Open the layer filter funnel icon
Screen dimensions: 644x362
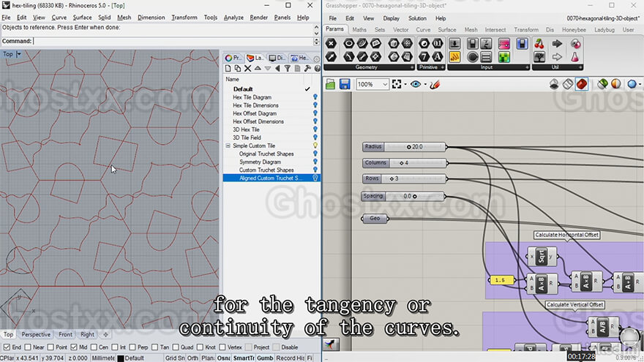(x=288, y=69)
